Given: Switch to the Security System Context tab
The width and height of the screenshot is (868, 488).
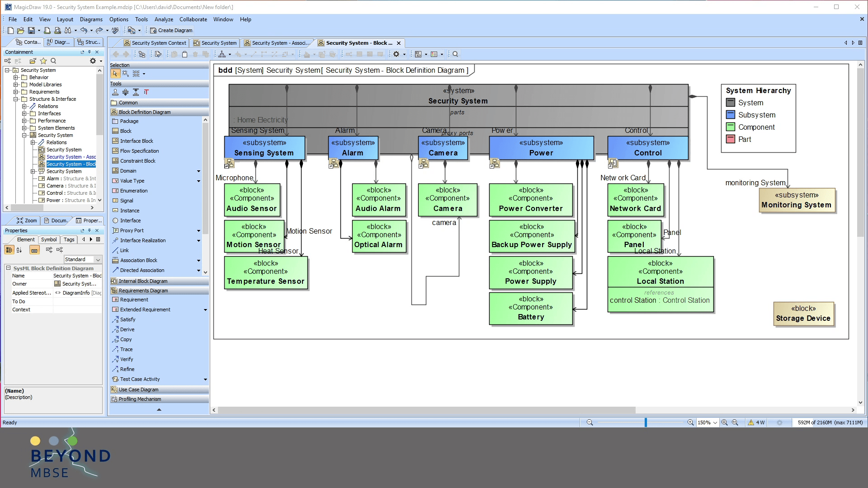Looking at the screenshot, I should [156, 42].
